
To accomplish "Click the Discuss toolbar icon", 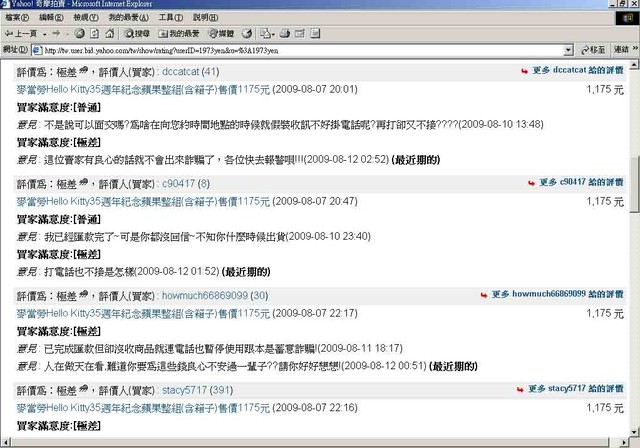I will [315, 34].
